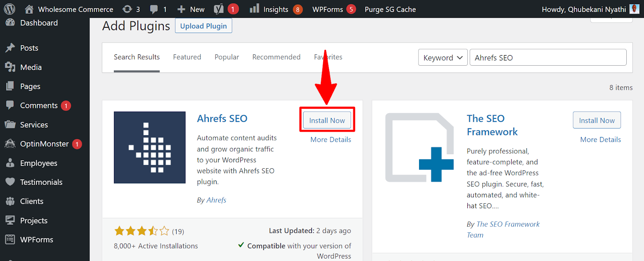Click the Ahrefs SEO star rating
The width and height of the screenshot is (644, 261).
click(142, 231)
